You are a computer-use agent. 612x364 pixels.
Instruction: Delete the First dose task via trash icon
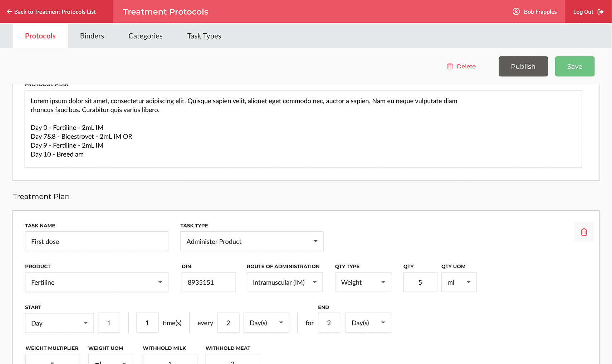click(584, 232)
